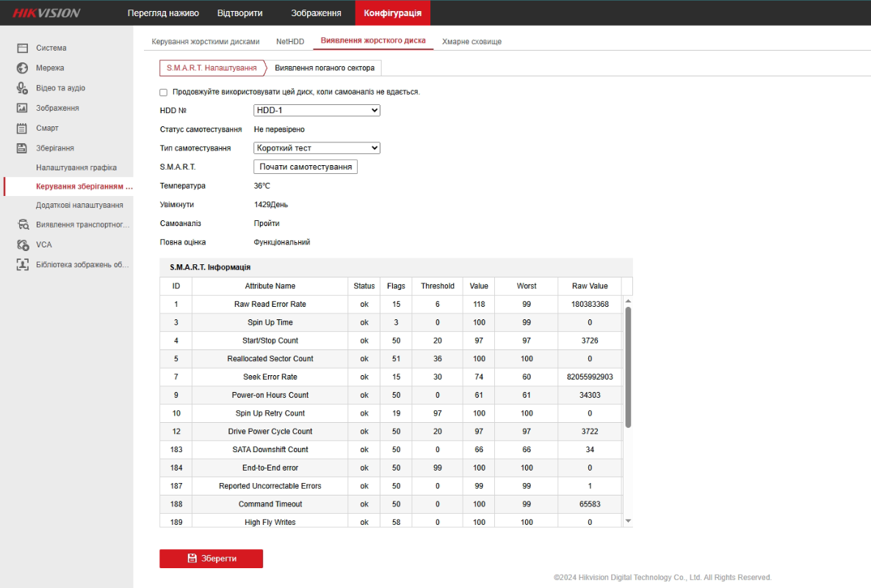Click the Зображення sidebar picture icon

click(22, 108)
